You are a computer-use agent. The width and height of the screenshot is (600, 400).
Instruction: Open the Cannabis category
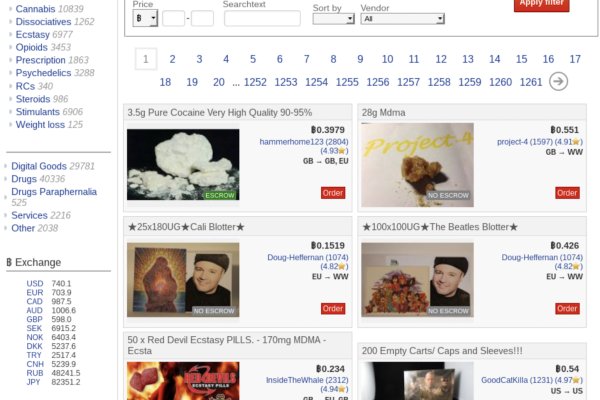[35, 9]
